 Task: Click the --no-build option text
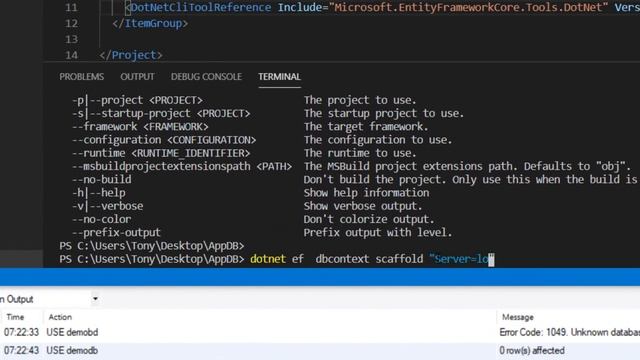[x=102, y=180]
